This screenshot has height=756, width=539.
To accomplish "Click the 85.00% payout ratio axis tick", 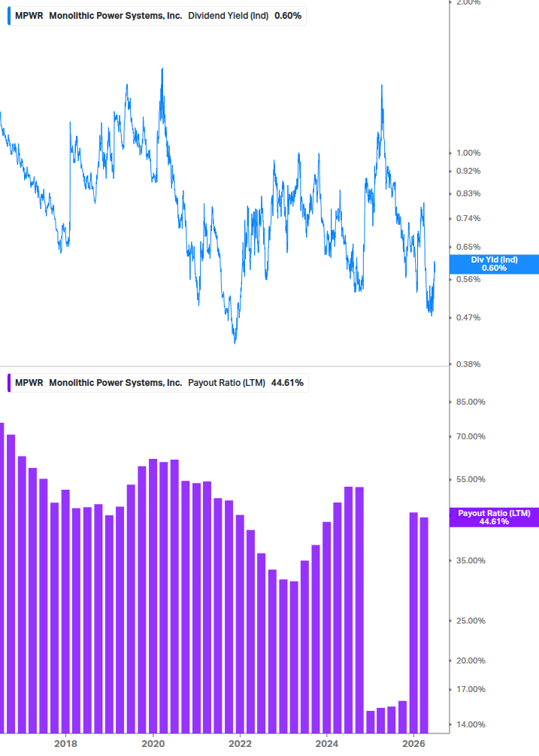I will click(471, 402).
